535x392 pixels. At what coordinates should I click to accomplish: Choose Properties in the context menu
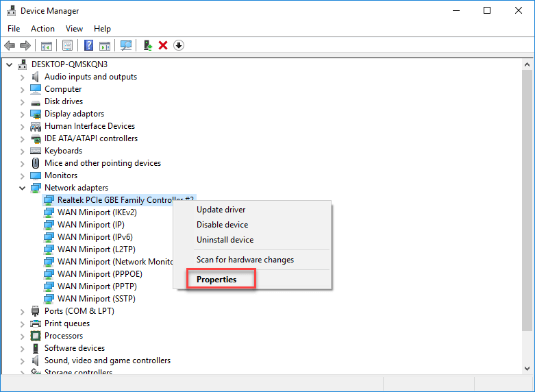coord(216,280)
